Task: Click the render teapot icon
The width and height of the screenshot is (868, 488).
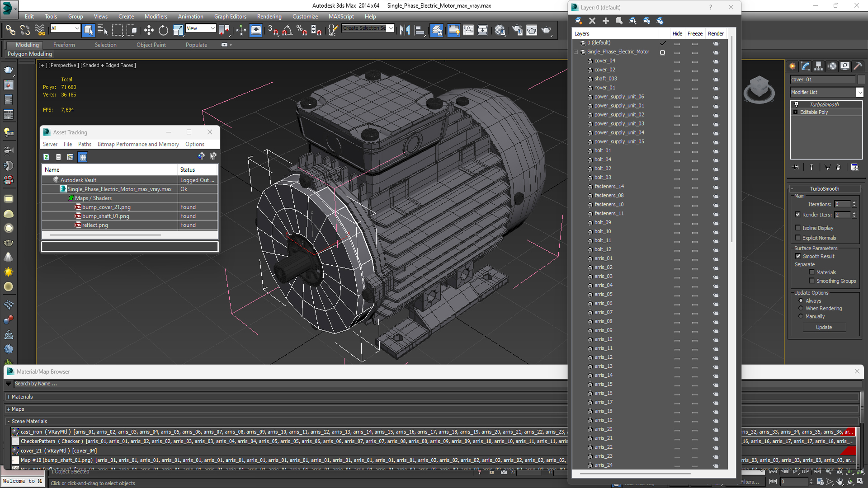Action: (547, 30)
